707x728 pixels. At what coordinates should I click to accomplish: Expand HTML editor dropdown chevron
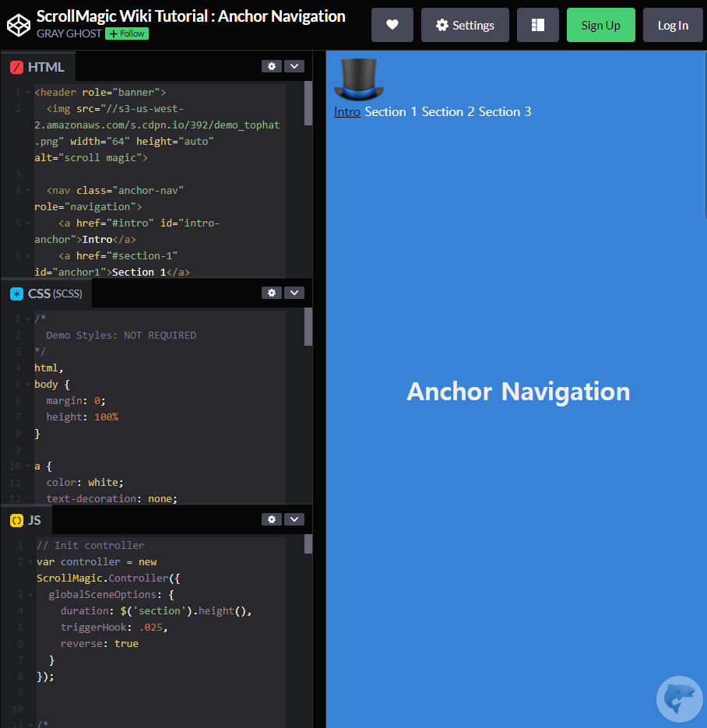[x=294, y=66]
